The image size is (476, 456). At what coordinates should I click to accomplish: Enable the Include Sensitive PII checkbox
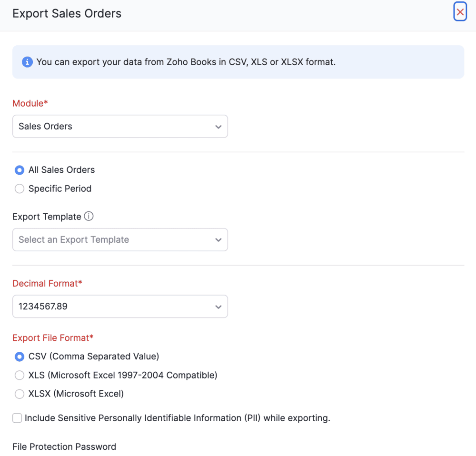(x=17, y=418)
